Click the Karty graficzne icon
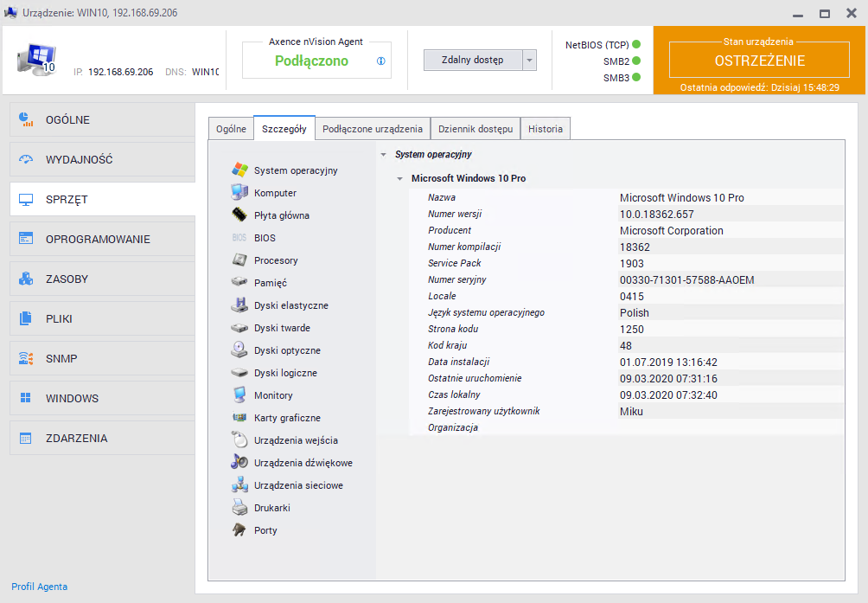This screenshot has height=603, width=868. tap(239, 418)
